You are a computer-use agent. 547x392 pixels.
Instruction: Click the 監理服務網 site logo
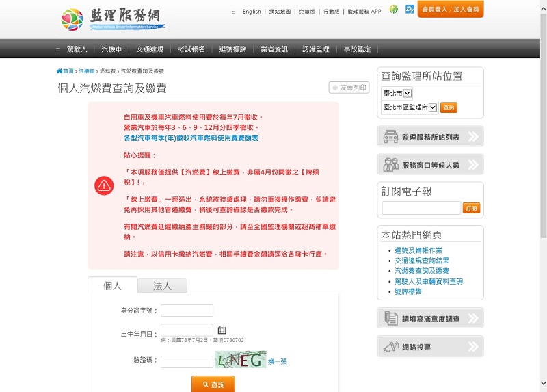113,19
